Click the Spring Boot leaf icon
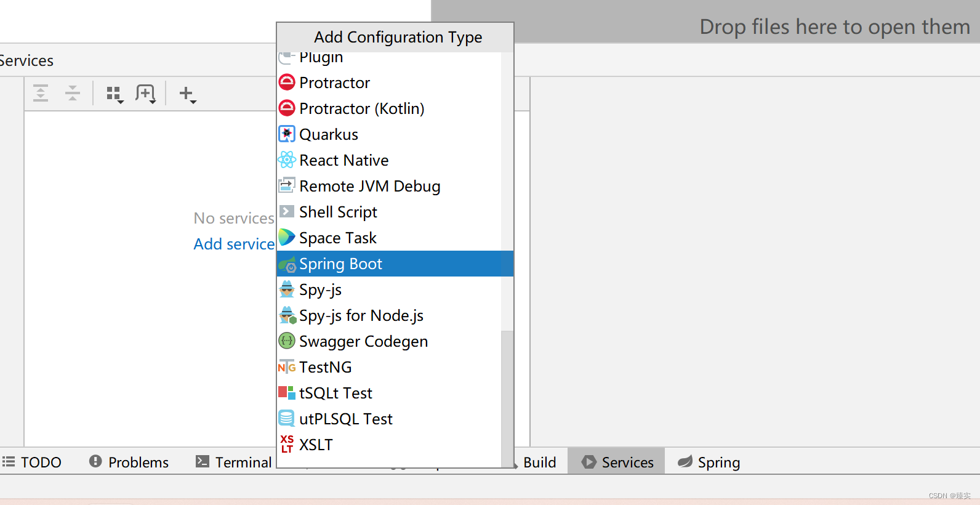Image resolution: width=980 pixels, height=505 pixels. pos(287,265)
